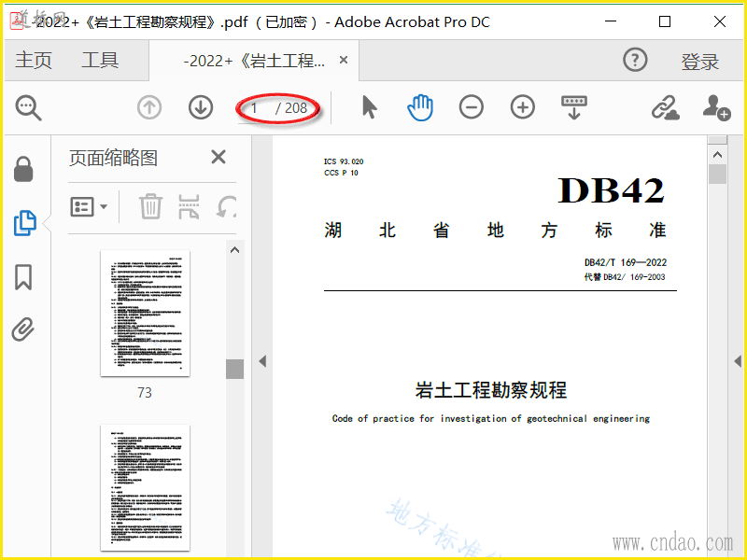Screen dimensions: 747x560
Task: Insert page break tool icon
Action: [189, 206]
